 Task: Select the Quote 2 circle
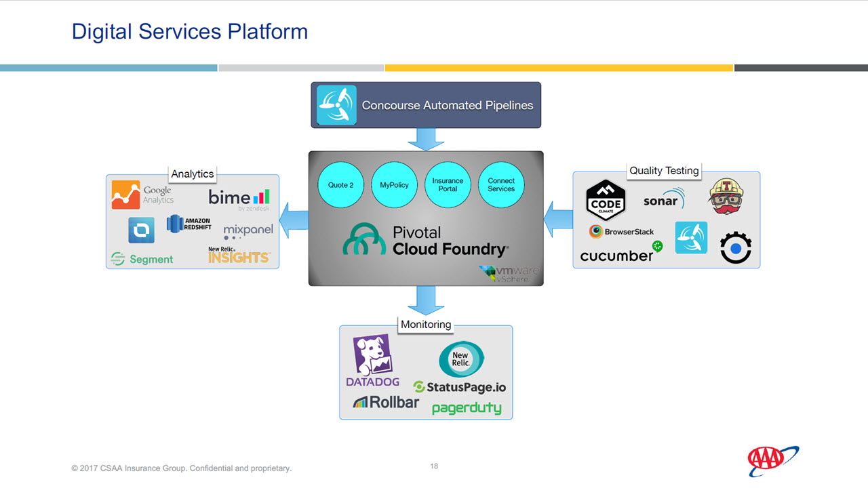click(341, 185)
